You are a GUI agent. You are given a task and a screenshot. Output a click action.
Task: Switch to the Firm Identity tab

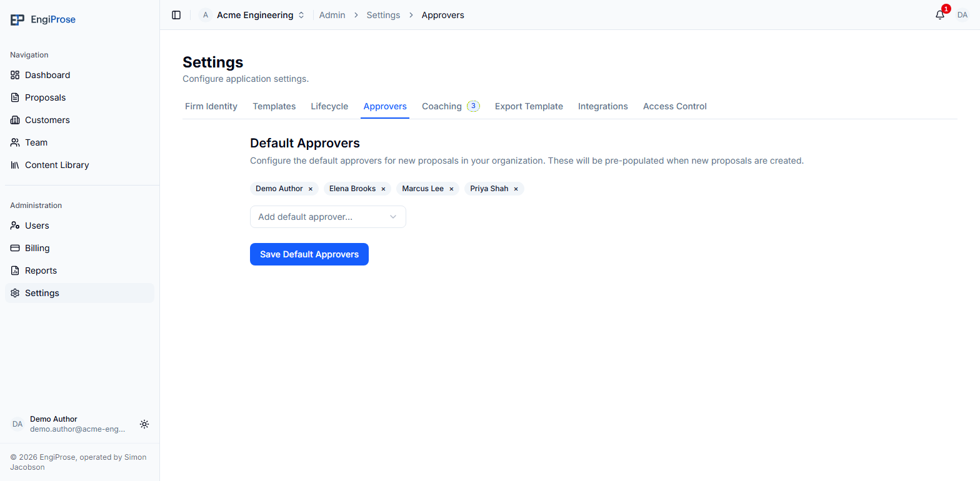click(211, 106)
